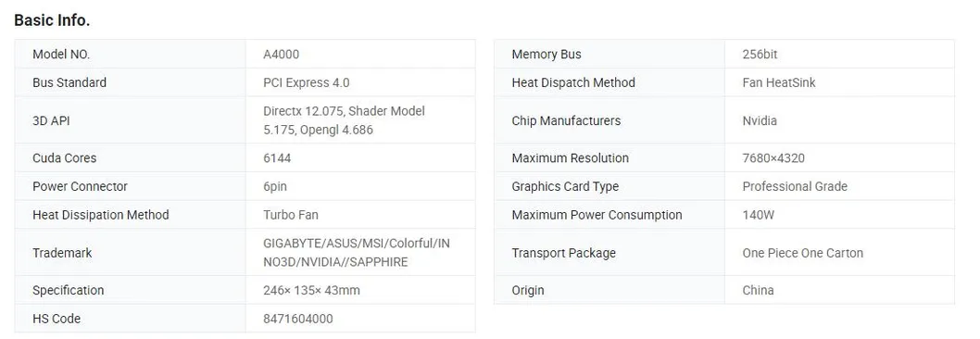Click the Nvidia chip manufacturer value
This screenshot has height=339, width=980.
coord(760,120)
